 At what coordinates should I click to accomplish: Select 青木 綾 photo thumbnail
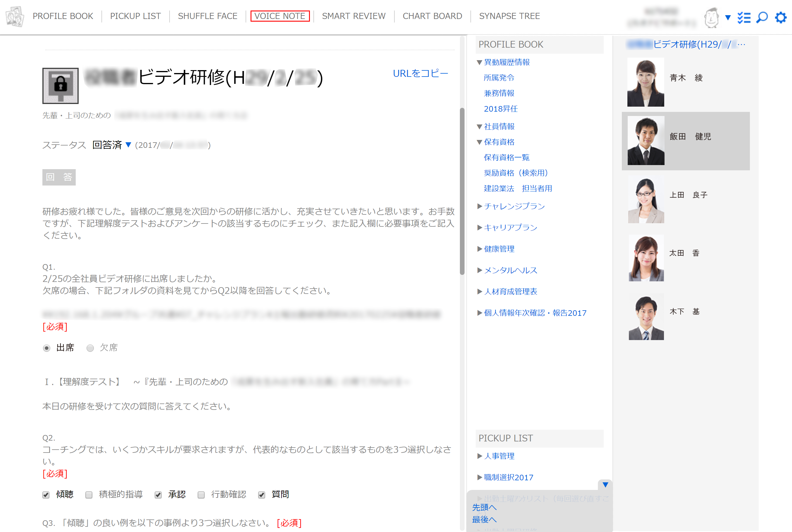pos(645,82)
